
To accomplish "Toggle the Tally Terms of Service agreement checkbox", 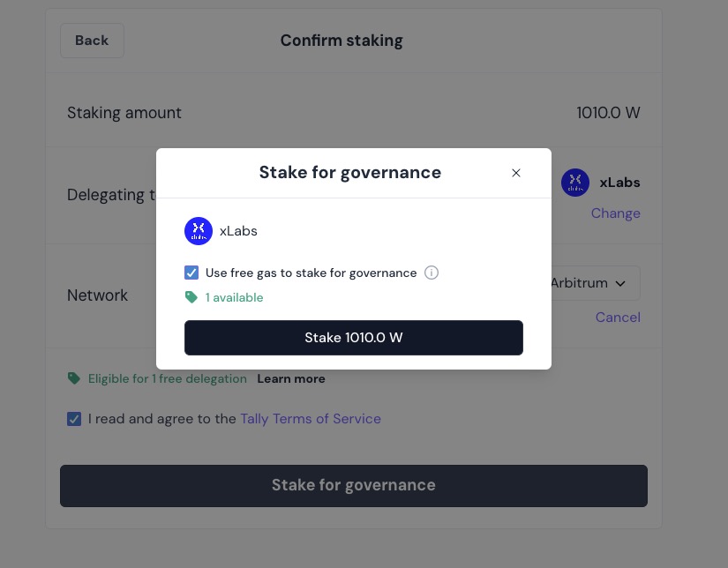I will tap(74, 419).
